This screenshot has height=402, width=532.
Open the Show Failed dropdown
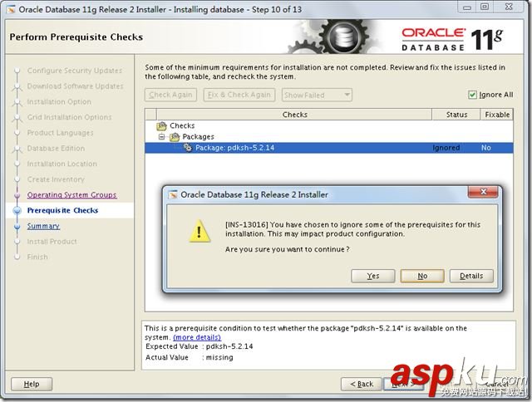click(x=317, y=95)
